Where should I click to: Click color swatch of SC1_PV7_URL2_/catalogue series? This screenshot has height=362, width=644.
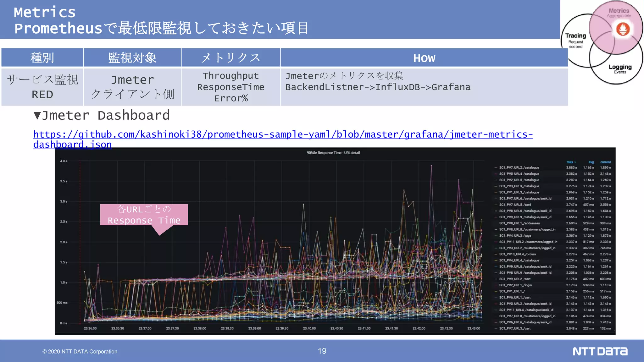[496, 168]
